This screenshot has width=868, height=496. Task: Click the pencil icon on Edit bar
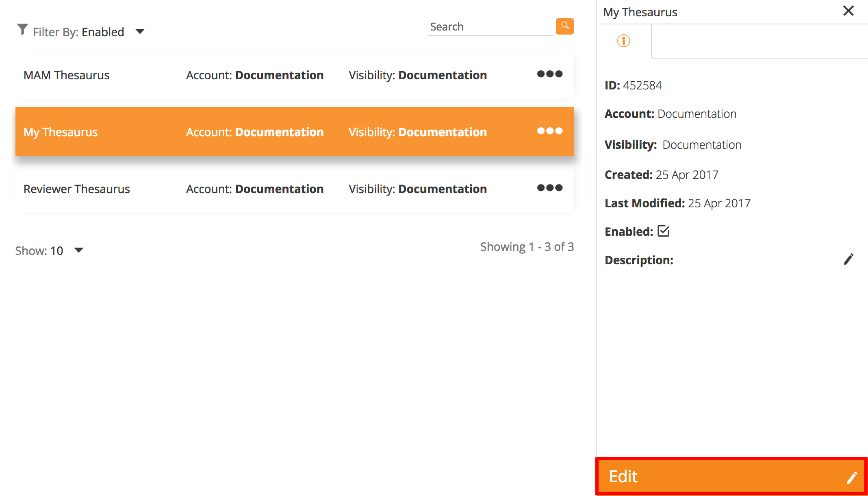852,478
